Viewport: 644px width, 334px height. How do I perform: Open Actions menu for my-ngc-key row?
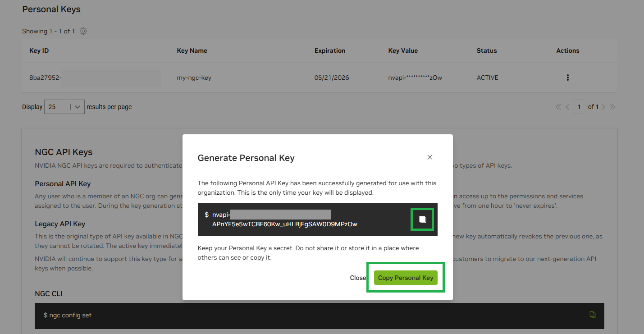point(567,78)
